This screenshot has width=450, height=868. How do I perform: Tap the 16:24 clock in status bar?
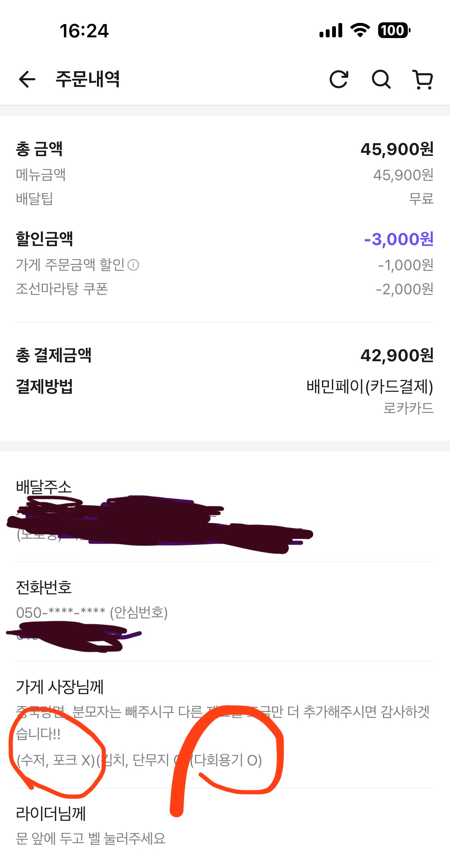pyautogui.click(x=84, y=31)
